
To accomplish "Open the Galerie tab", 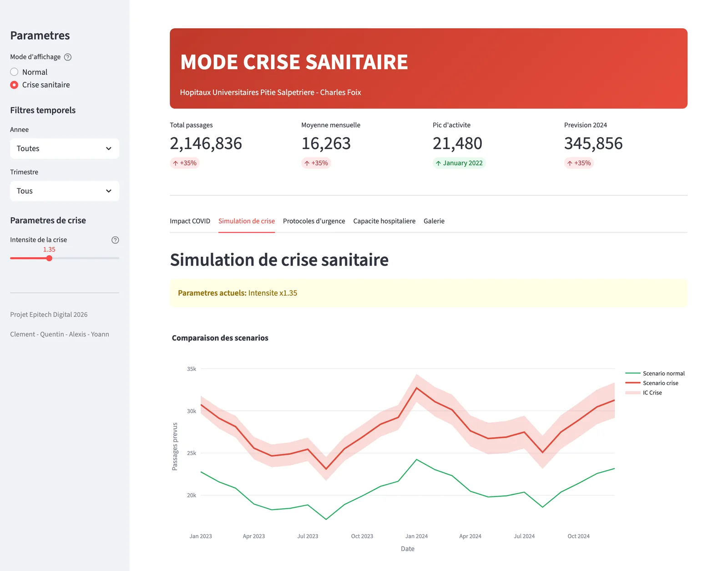I will coord(434,221).
